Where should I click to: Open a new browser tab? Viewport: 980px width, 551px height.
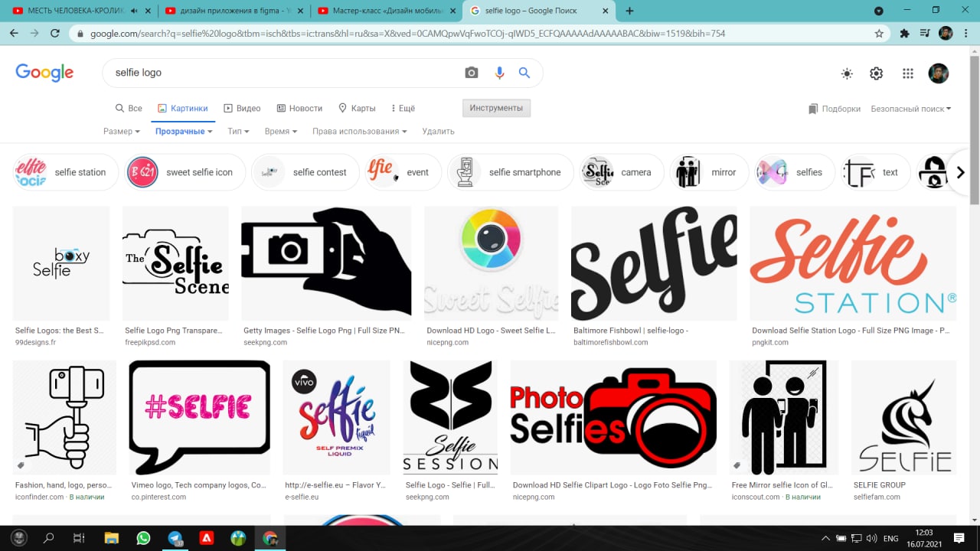[630, 11]
